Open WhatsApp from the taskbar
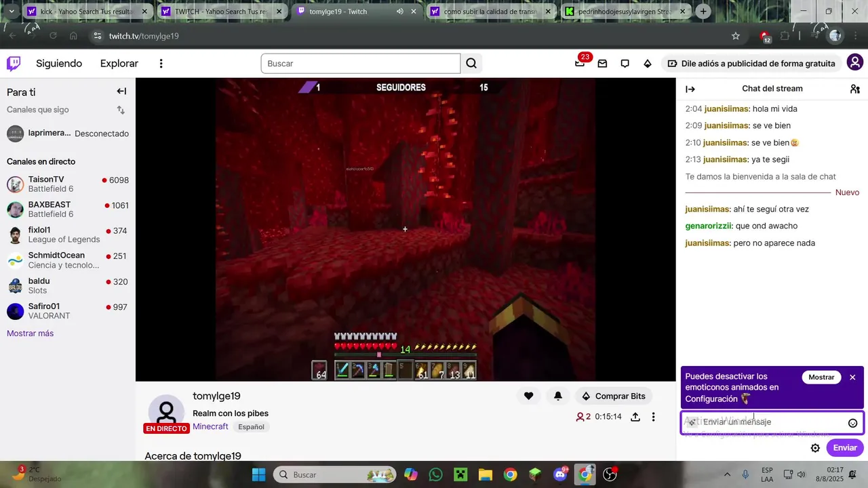This screenshot has height=488, width=868. click(435, 474)
